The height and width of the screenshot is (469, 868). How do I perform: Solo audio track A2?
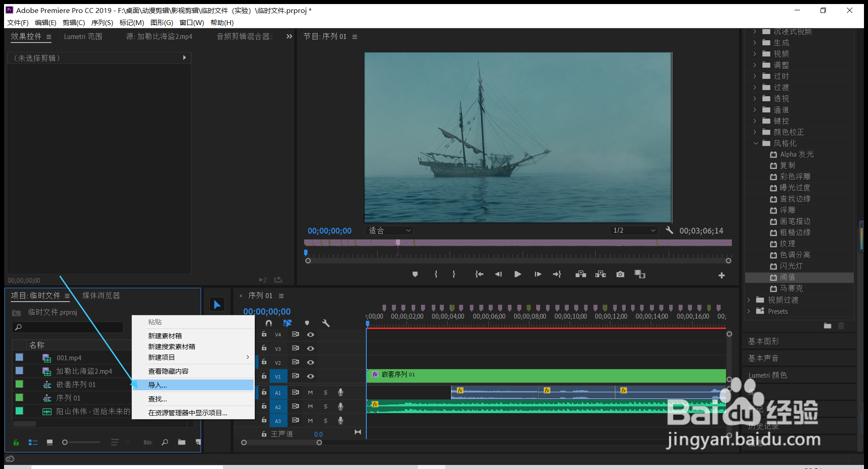pos(326,407)
